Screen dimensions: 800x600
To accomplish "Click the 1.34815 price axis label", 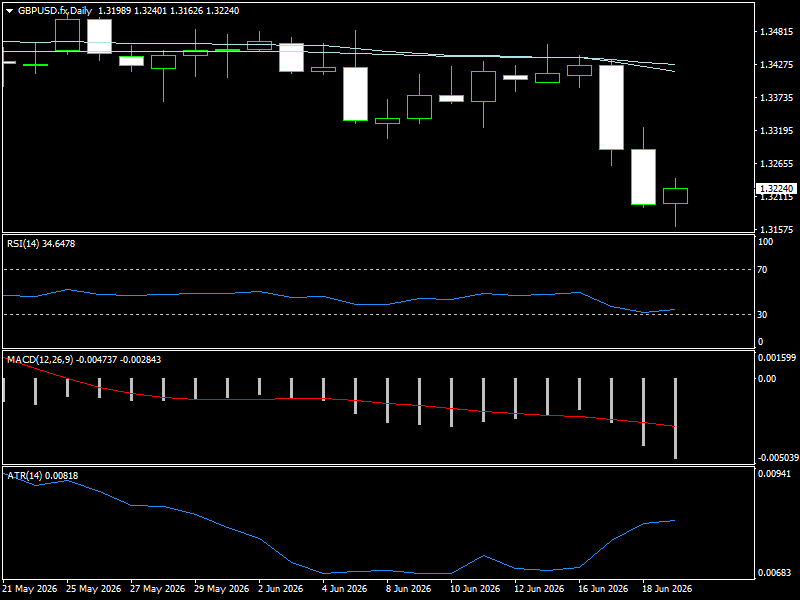I will [x=777, y=32].
